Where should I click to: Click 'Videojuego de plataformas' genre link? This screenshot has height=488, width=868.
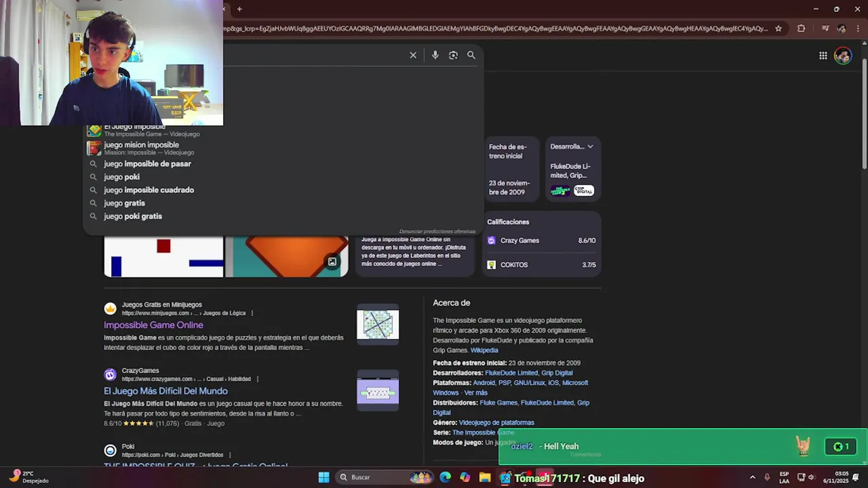click(496, 422)
